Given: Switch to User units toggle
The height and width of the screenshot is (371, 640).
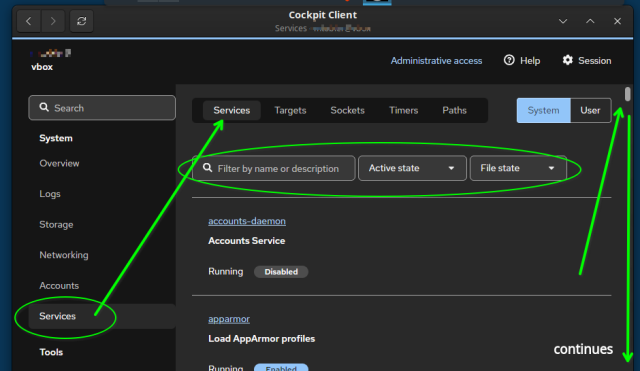Looking at the screenshot, I should [590, 110].
